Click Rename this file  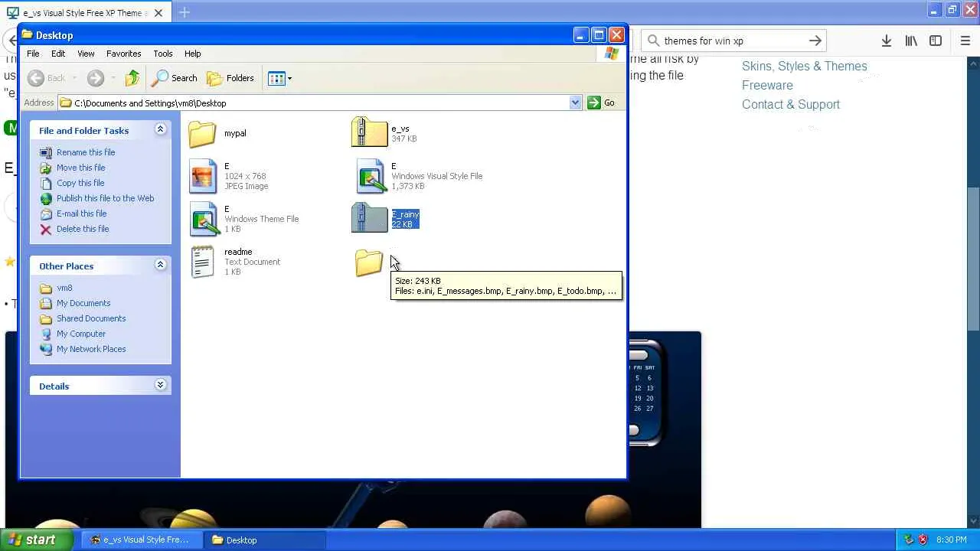[x=86, y=152]
